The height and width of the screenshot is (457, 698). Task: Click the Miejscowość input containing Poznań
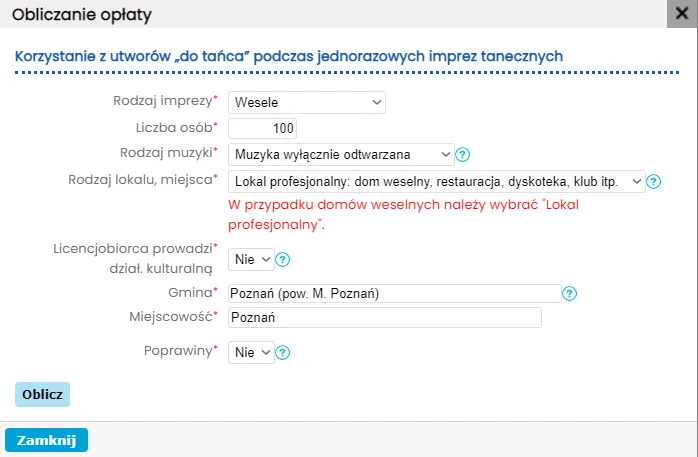[384, 317]
